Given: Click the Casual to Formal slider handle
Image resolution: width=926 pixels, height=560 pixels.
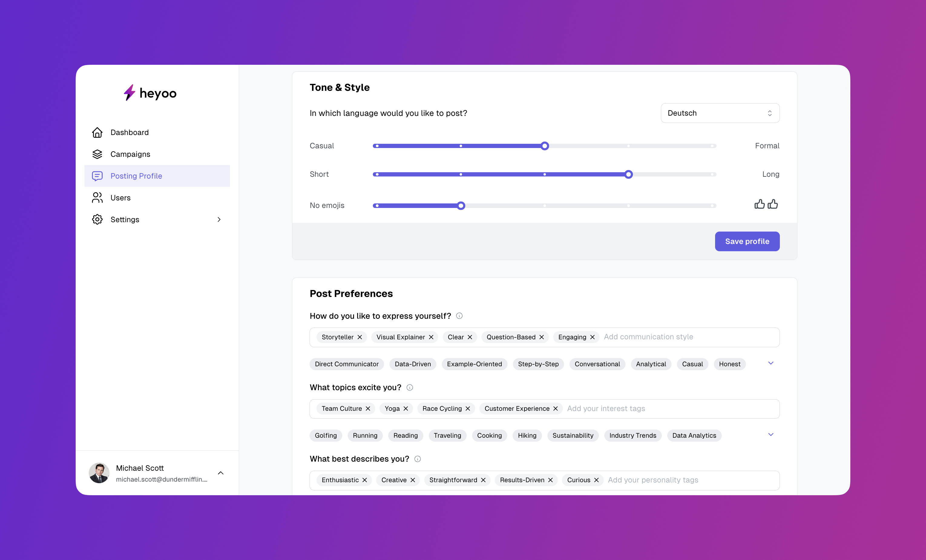Looking at the screenshot, I should pos(544,146).
